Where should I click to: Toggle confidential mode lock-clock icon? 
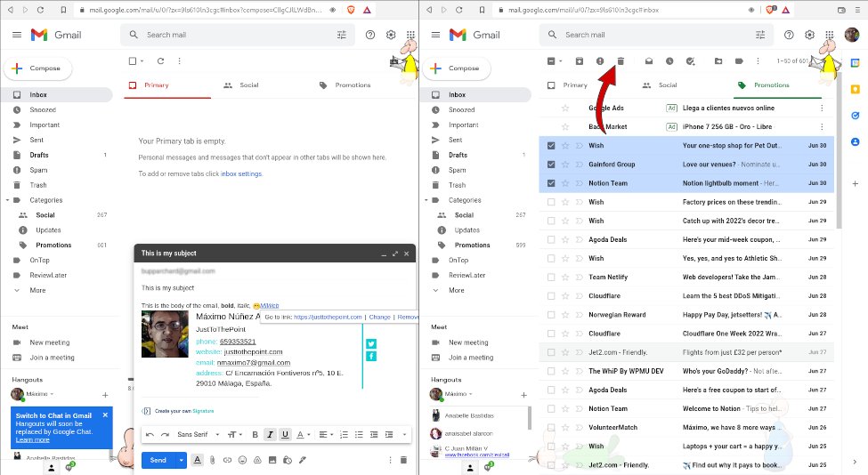[x=288, y=460]
